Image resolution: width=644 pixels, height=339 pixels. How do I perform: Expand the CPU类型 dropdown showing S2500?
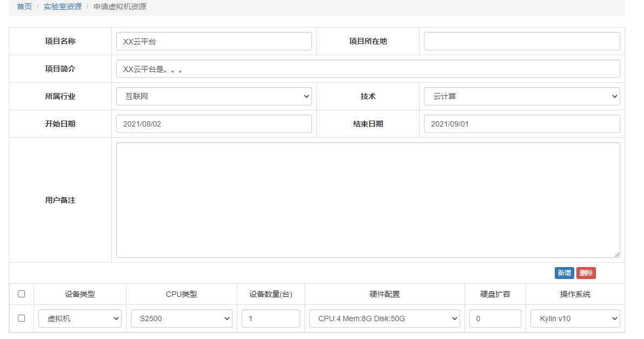181,318
